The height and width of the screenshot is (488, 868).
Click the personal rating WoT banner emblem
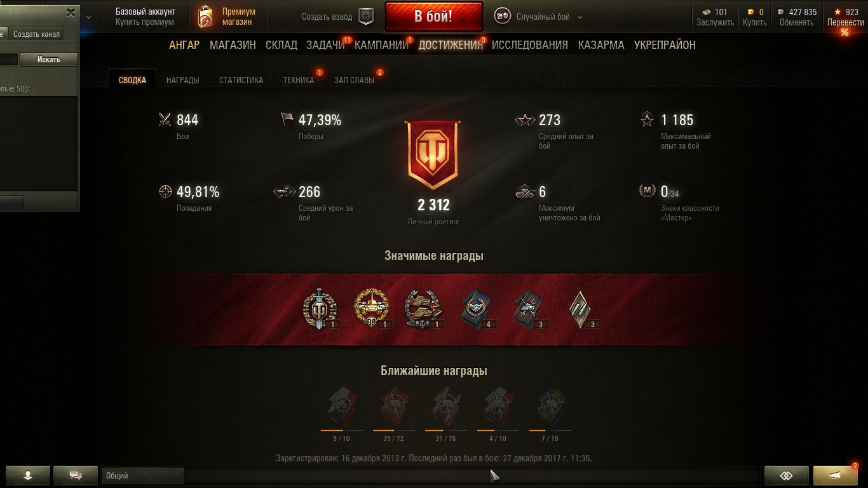(x=433, y=155)
